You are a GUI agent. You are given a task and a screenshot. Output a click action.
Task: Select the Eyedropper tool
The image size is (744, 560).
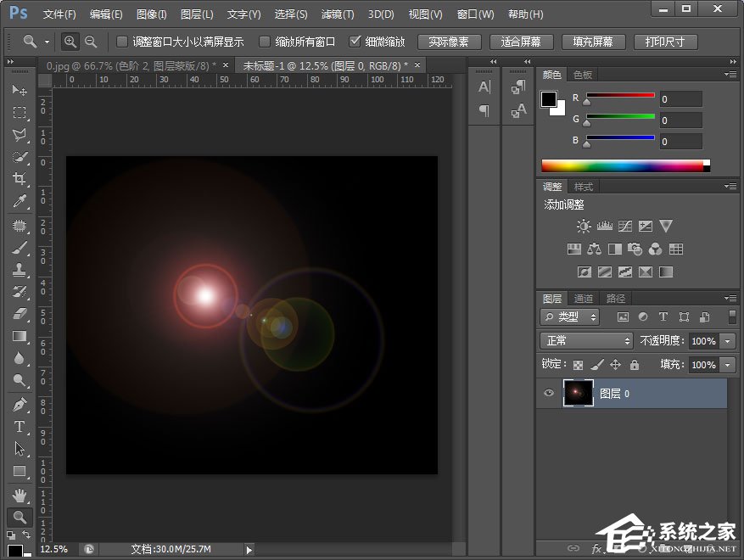pyautogui.click(x=20, y=201)
